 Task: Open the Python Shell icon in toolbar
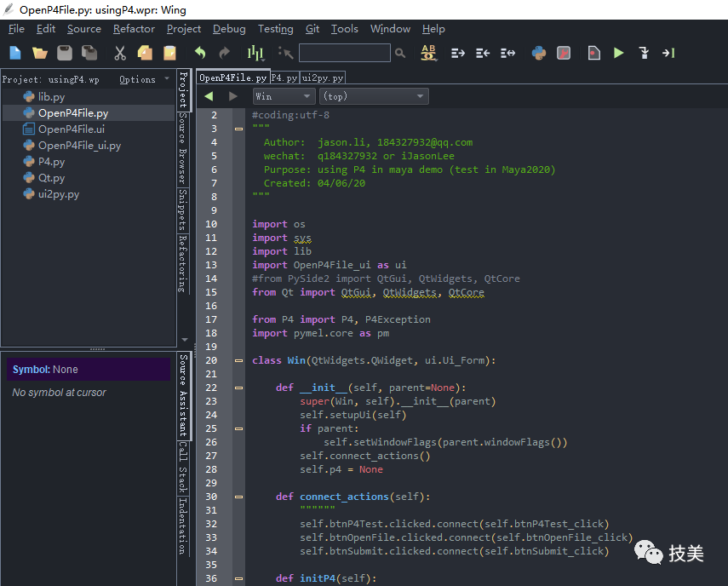pyautogui.click(x=538, y=53)
